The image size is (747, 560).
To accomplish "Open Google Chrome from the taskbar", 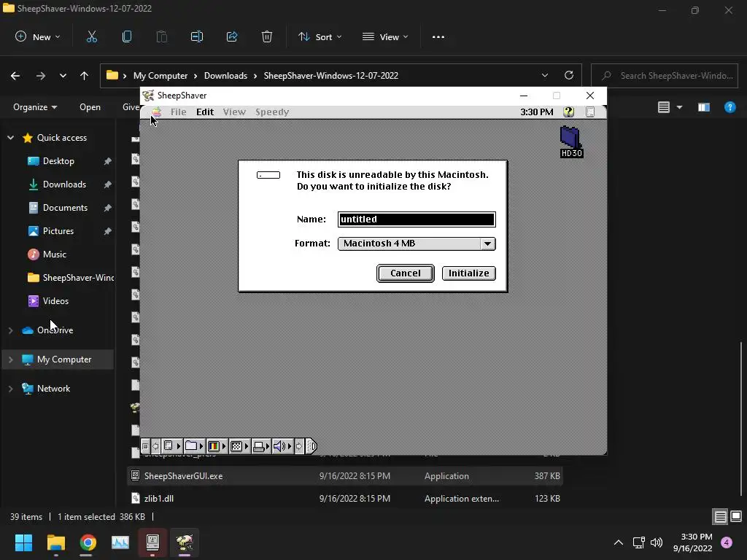I will pos(88,542).
